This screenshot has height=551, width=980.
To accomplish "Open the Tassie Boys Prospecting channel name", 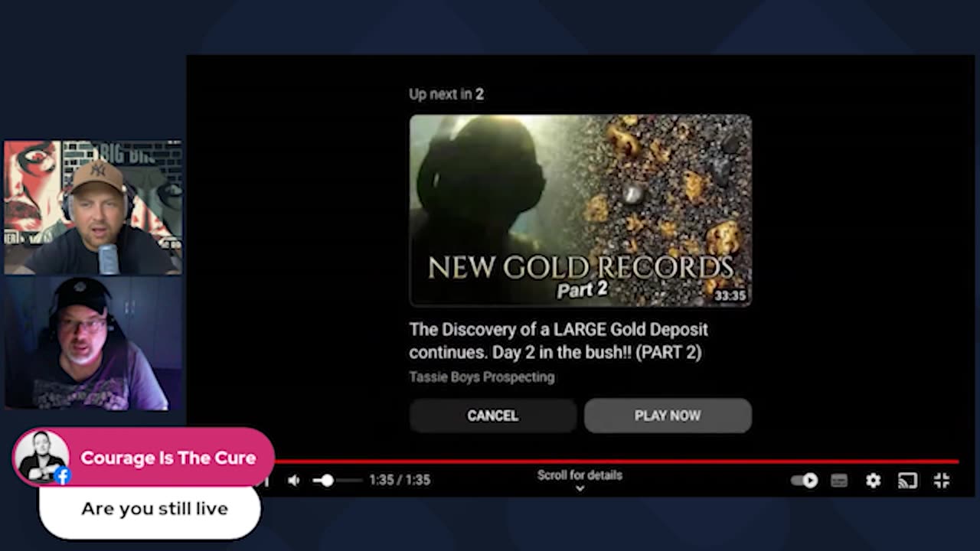I will [482, 377].
